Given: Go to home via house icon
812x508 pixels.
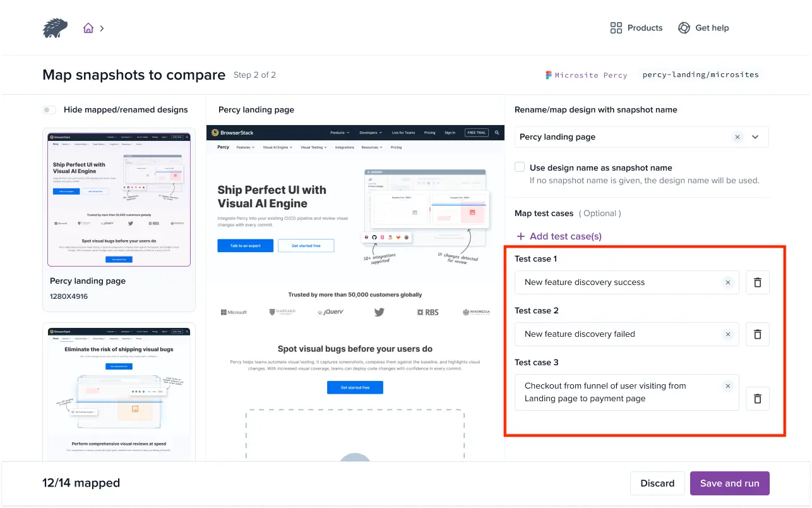Looking at the screenshot, I should click(88, 28).
